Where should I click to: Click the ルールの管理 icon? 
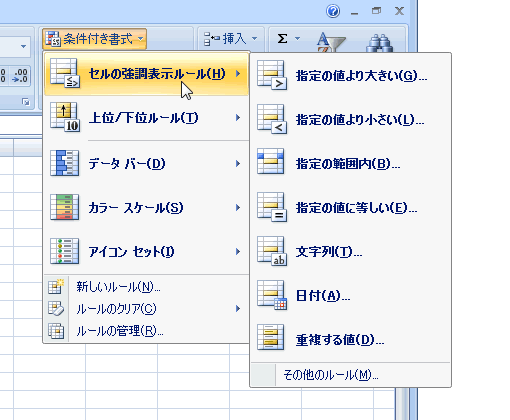coord(56,331)
